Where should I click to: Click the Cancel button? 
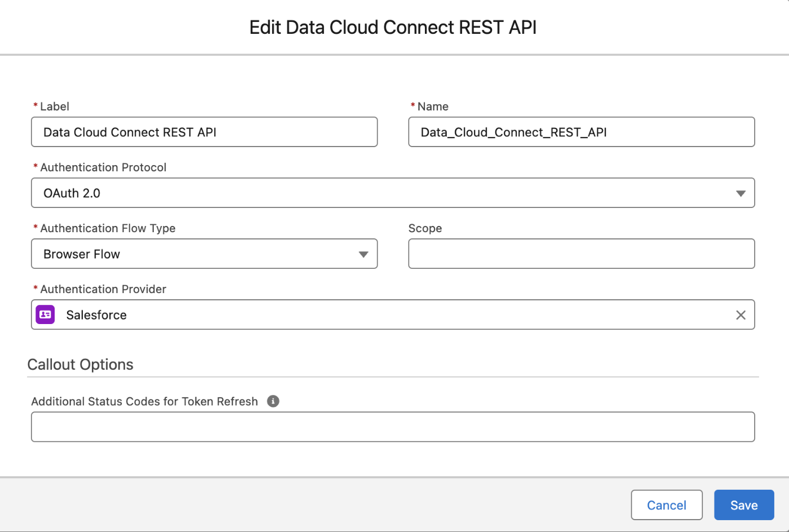[667, 505]
